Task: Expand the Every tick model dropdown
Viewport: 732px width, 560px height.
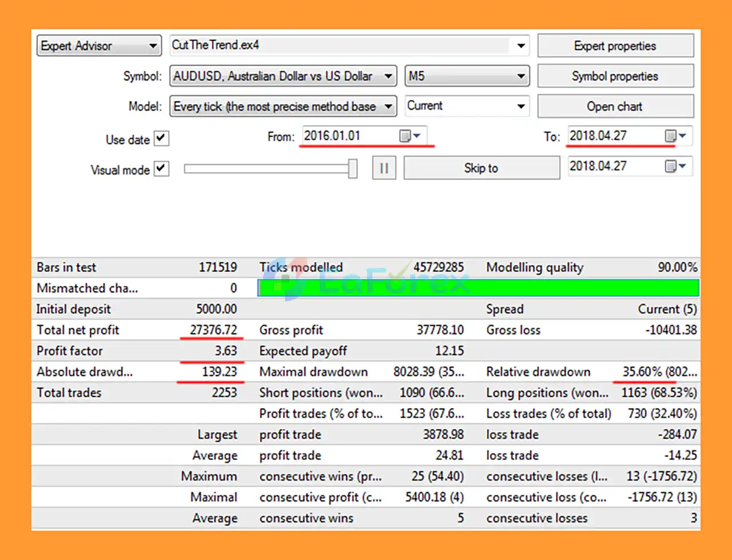Action: point(388,106)
